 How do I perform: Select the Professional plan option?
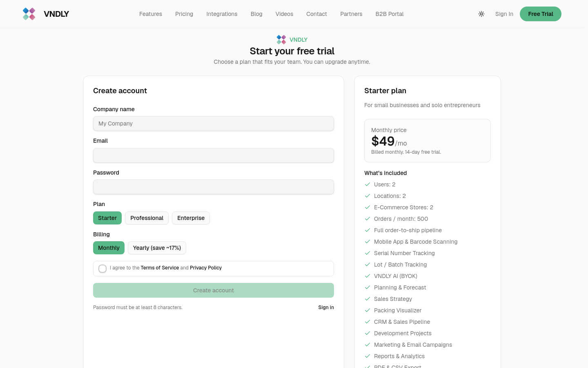147,218
